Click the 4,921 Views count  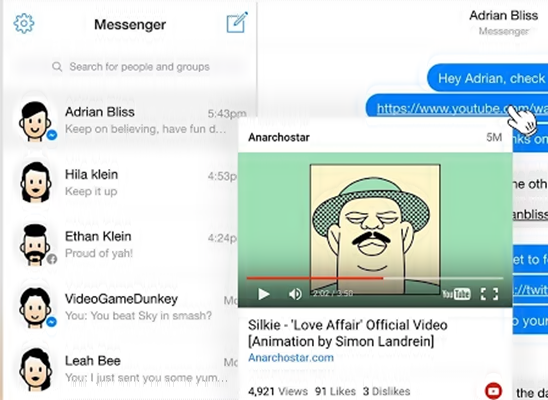click(x=278, y=391)
